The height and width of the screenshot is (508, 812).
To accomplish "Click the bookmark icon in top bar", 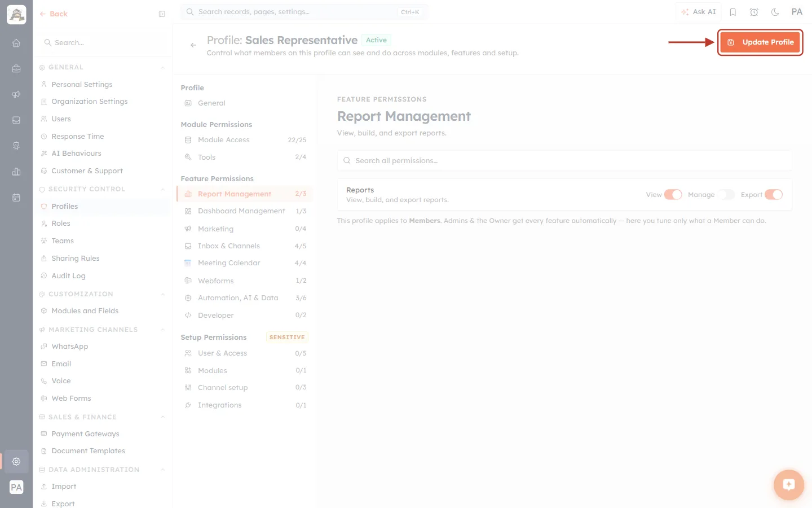I will (733, 12).
